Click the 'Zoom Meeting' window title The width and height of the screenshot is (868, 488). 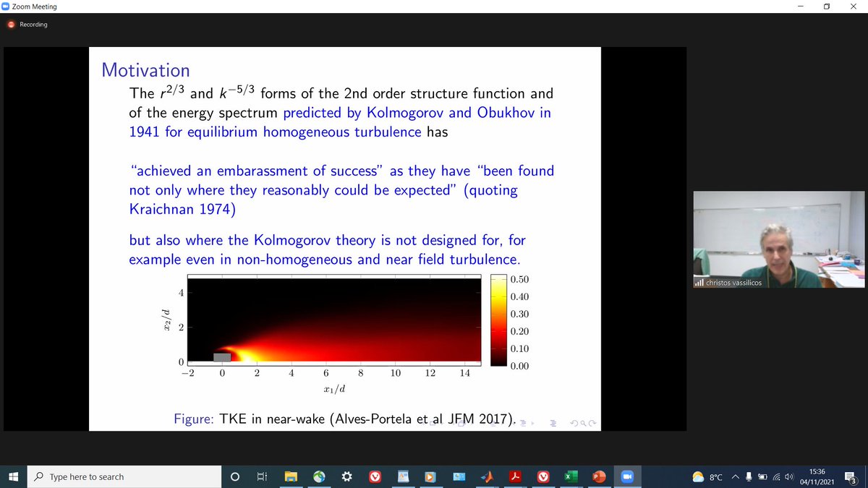tap(34, 7)
